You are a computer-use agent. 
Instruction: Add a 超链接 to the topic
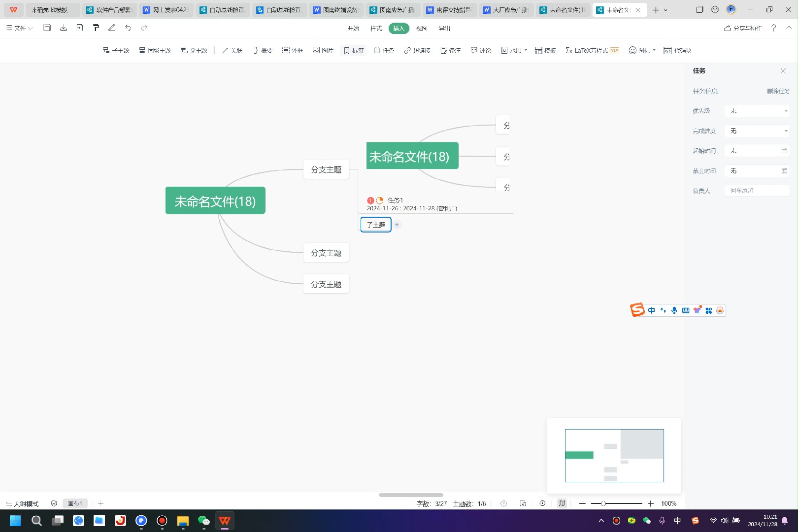(x=417, y=50)
